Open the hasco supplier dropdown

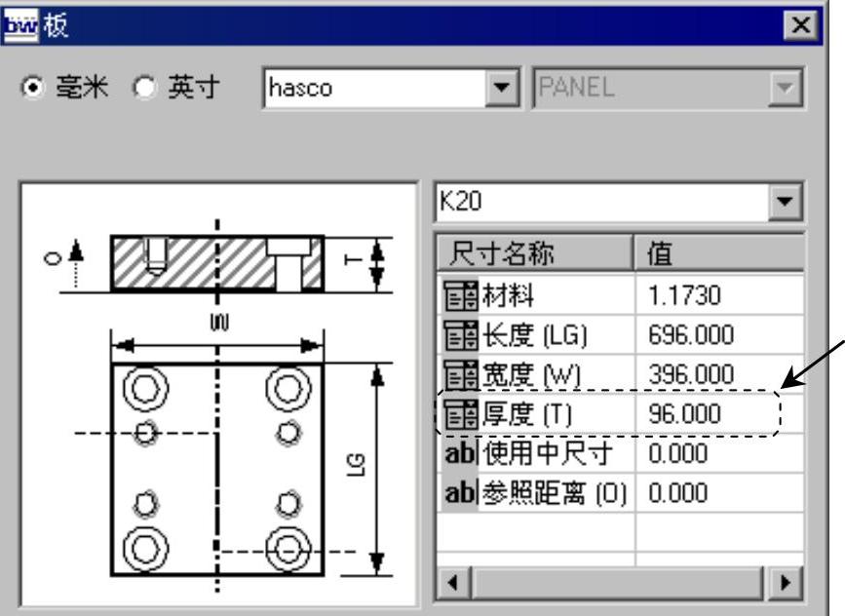tap(502, 88)
